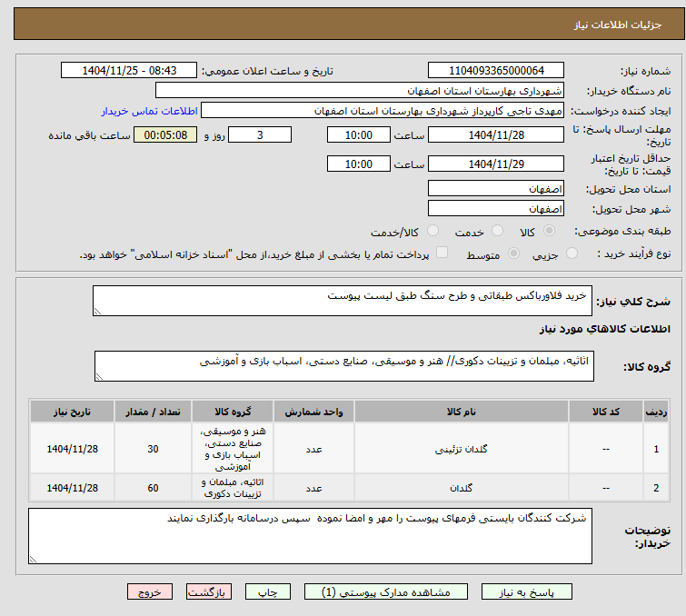Click the شماره نیاز number field
The height and width of the screenshot is (616, 686).
click(496, 71)
